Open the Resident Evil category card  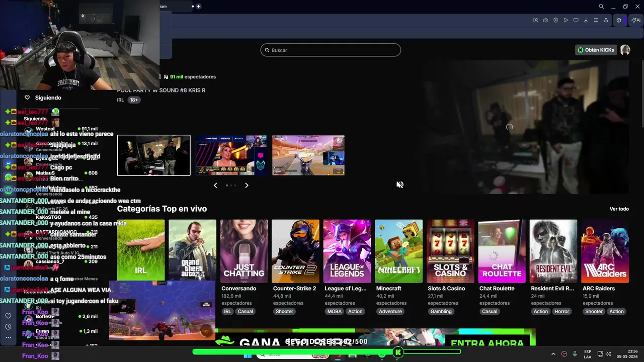[553, 251]
